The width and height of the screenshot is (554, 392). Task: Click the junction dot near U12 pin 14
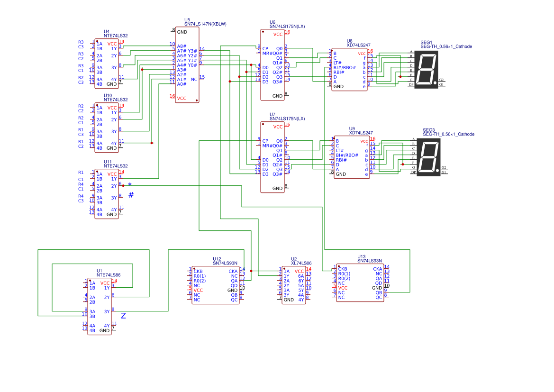pyautogui.click(x=251, y=271)
